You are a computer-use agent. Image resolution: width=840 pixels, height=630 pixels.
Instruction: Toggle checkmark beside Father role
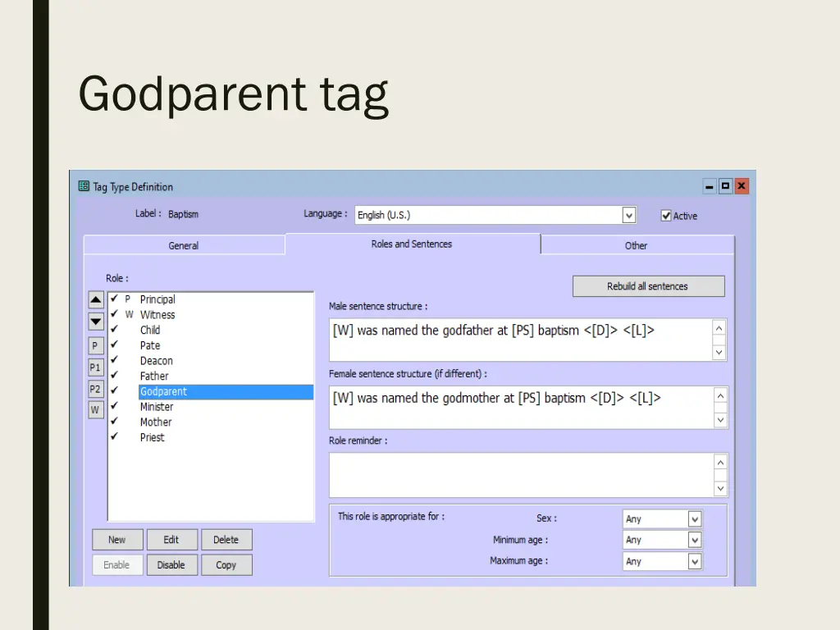point(114,375)
